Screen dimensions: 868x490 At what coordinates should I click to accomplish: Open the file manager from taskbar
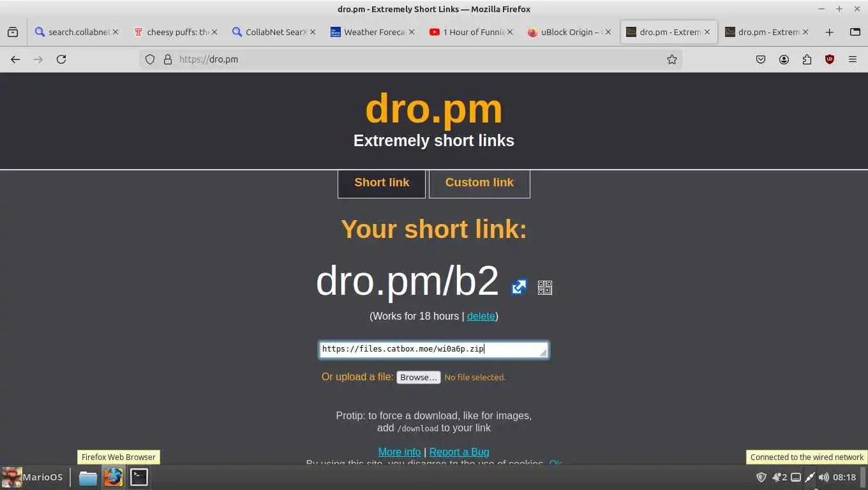click(88, 477)
